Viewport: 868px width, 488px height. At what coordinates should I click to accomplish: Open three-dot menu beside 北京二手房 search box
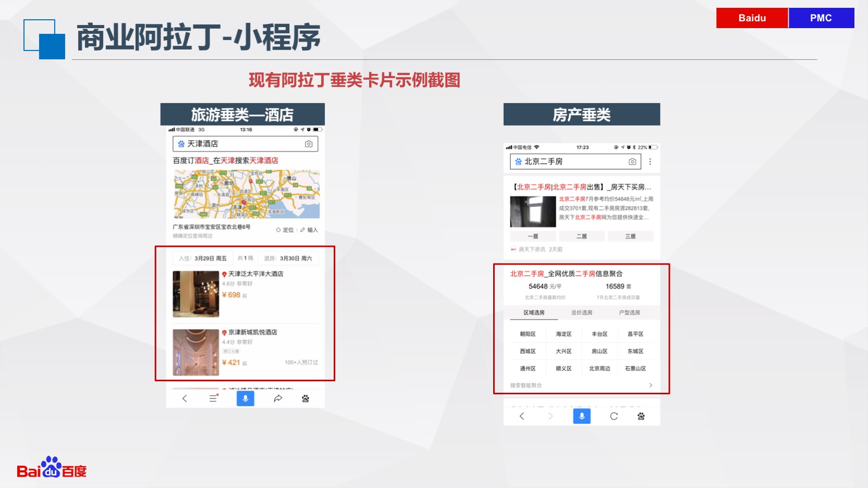point(650,161)
